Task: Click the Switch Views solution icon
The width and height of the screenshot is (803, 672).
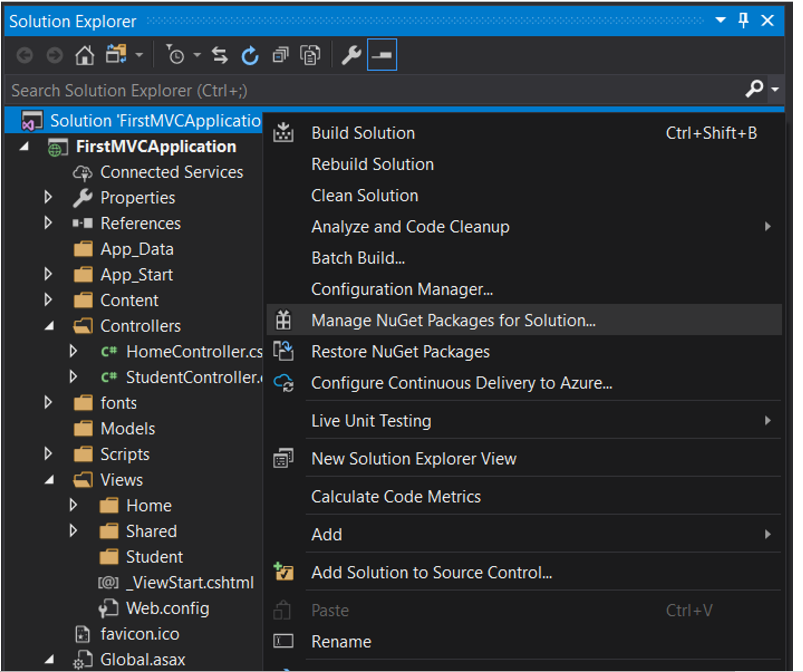Action: tap(116, 55)
